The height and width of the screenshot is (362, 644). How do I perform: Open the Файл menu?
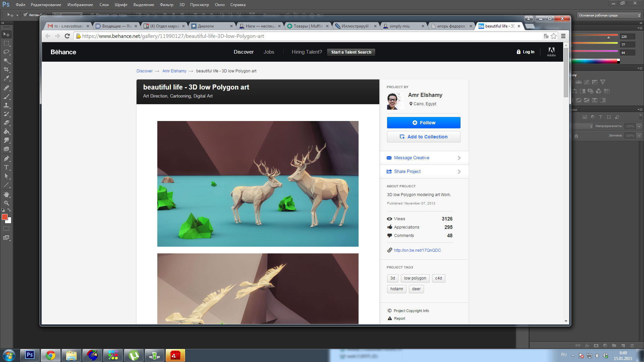tap(20, 5)
